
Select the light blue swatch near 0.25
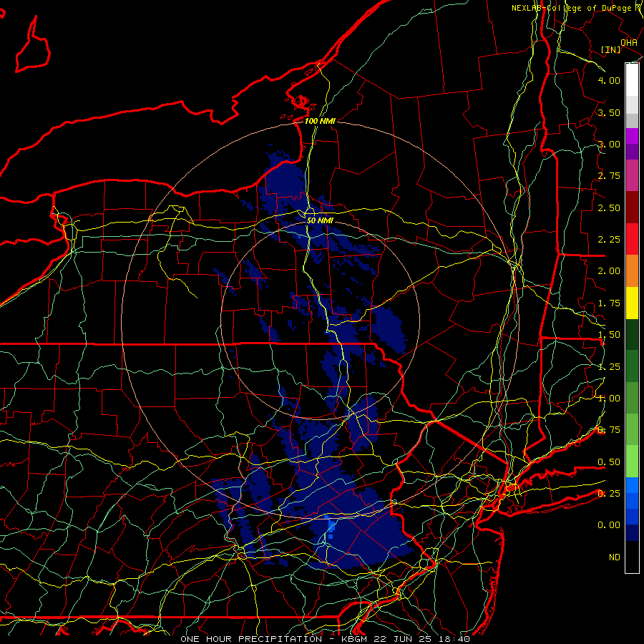(x=632, y=485)
